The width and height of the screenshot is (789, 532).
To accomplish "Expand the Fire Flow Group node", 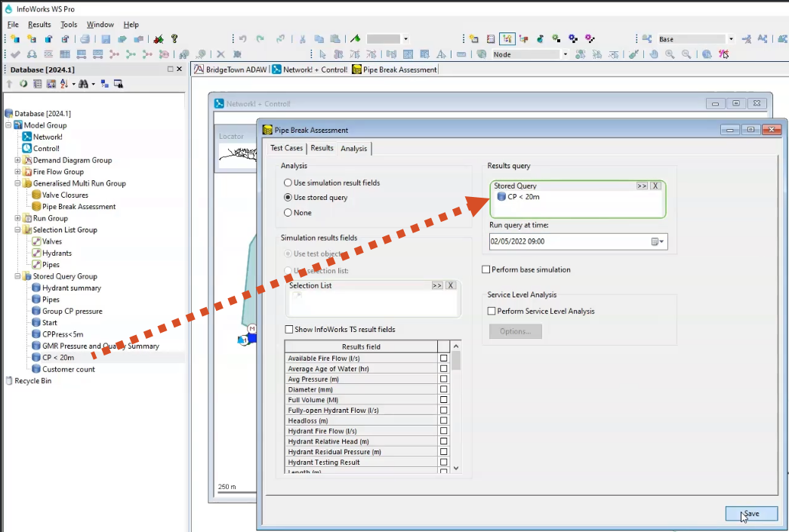I will [x=17, y=171].
